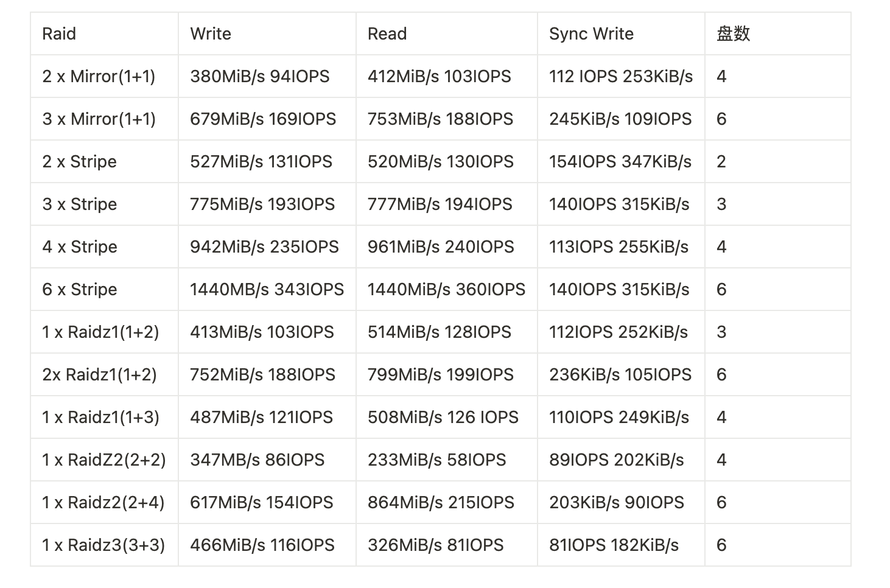
Task: Click the 1 x RaidZ2(2+2) cell
Action: pyautogui.click(x=103, y=460)
